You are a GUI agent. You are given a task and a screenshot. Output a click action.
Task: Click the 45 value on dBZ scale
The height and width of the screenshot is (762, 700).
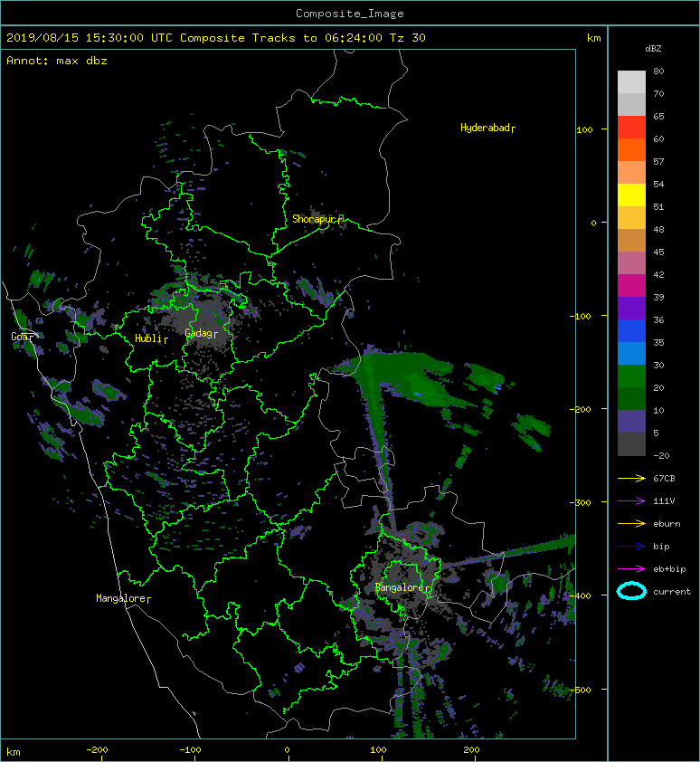[658, 252]
